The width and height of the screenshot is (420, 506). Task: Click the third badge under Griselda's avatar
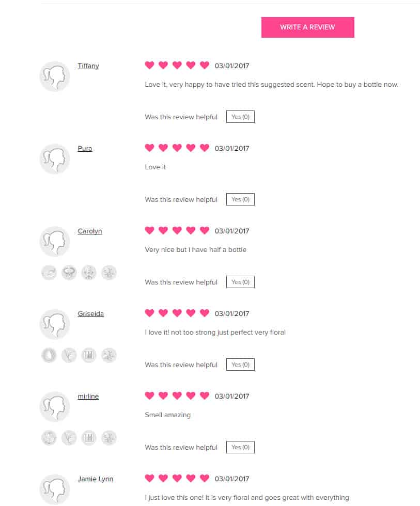pos(89,355)
